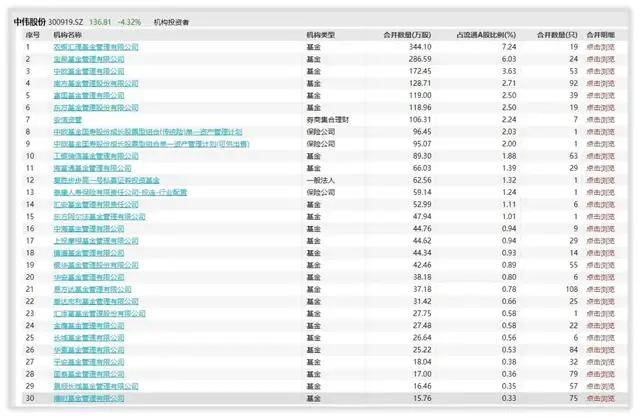The width and height of the screenshot is (640, 418).
Task: Select the 18.04 quantity cell
Action: (x=422, y=362)
